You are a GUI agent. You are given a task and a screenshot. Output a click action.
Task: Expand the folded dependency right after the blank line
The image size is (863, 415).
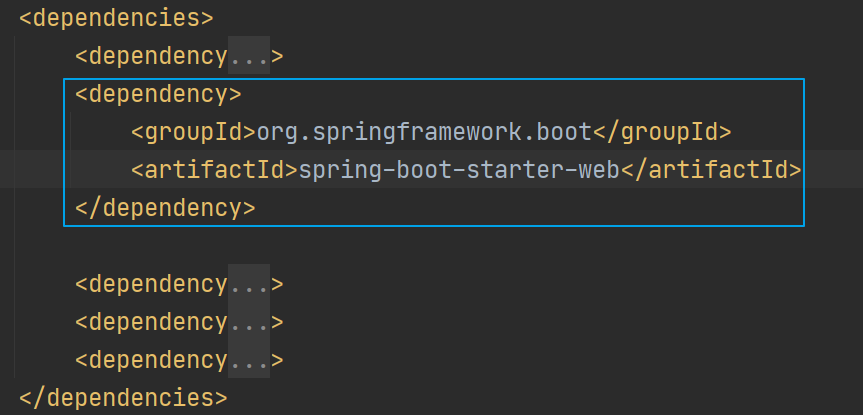click(x=249, y=283)
